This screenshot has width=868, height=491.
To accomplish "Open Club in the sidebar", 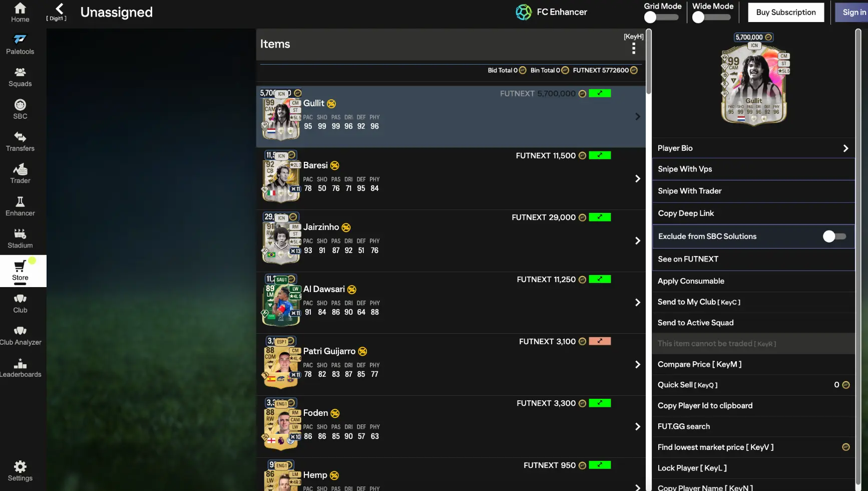I will point(20,299).
